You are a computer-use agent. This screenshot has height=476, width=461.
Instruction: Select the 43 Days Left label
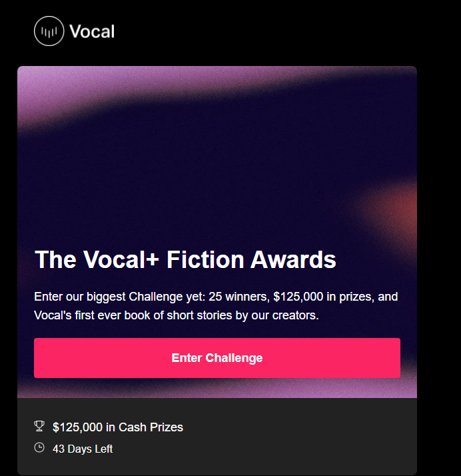pos(83,449)
